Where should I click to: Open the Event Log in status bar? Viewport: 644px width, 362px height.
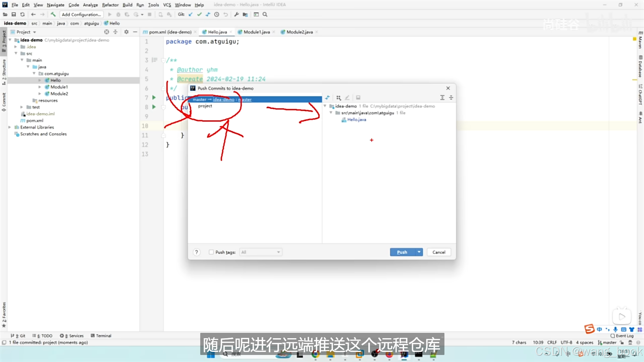(x=622, y=336)
